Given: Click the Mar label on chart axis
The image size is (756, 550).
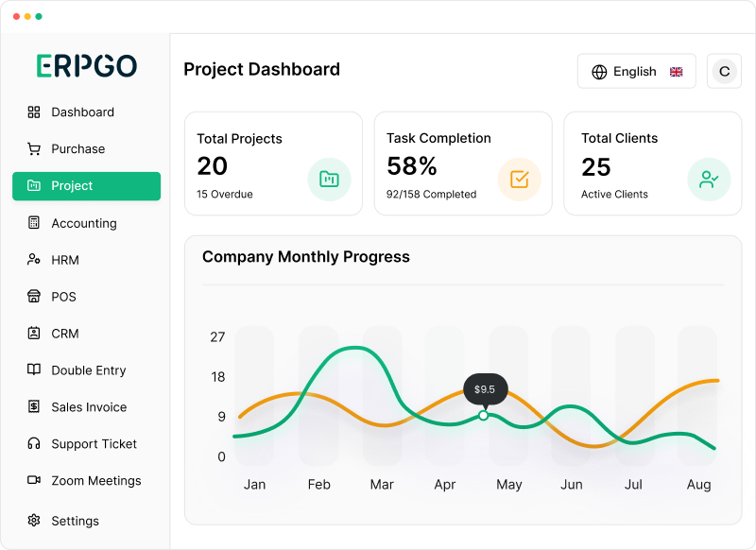Looking at the screenshot, I should (382, 484).
